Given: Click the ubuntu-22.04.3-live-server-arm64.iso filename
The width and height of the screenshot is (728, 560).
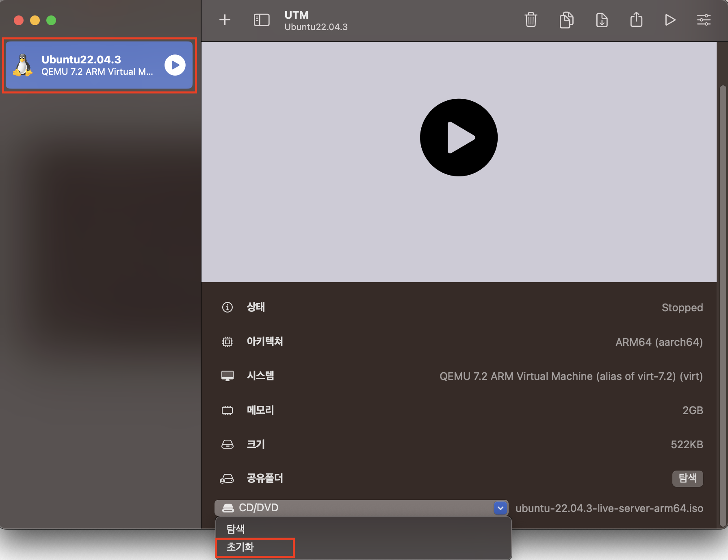Looking at the screenshot, I should click(609, 508).
